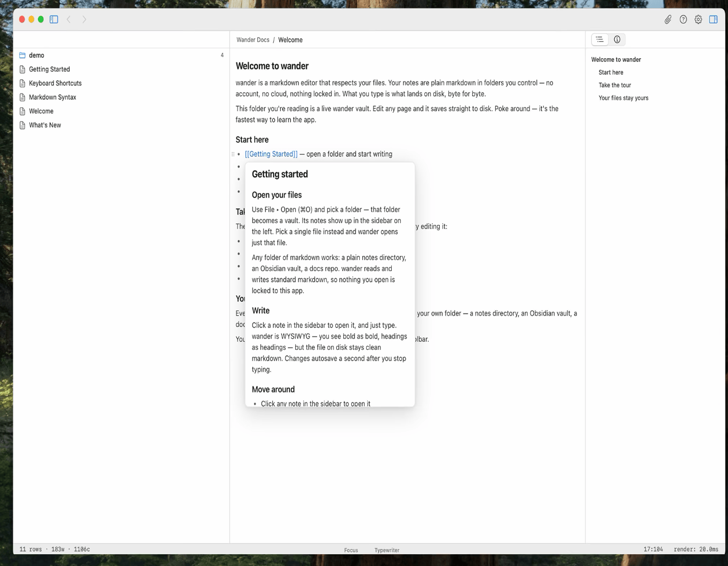Open the demo folder
The height and width of the screenshot is (566, 728).
click(121, 55)
